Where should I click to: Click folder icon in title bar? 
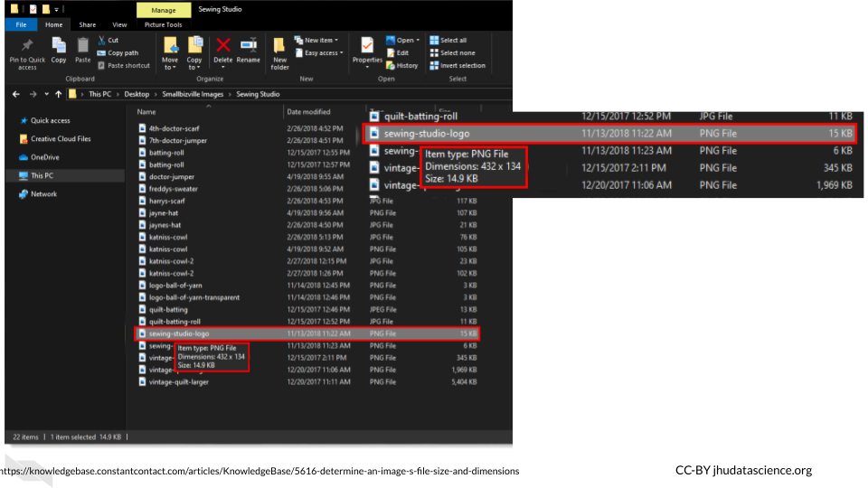(x=14, y=9)
